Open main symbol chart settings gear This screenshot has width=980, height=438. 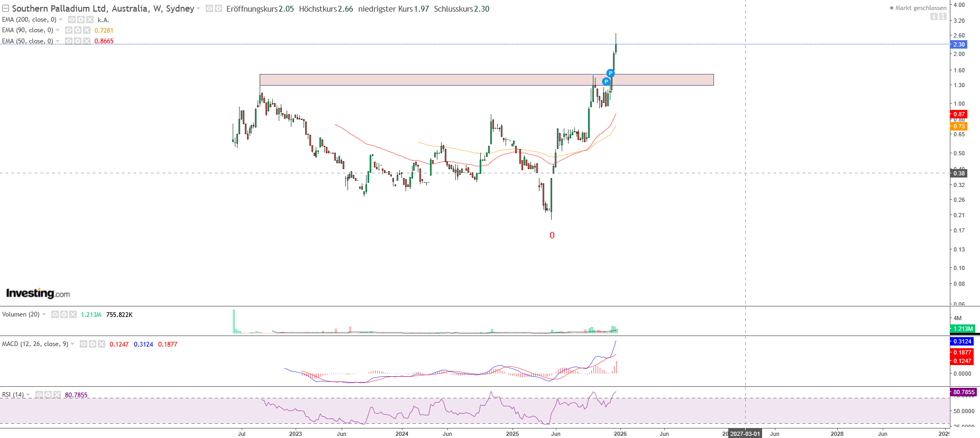click(x=218, y=9)
